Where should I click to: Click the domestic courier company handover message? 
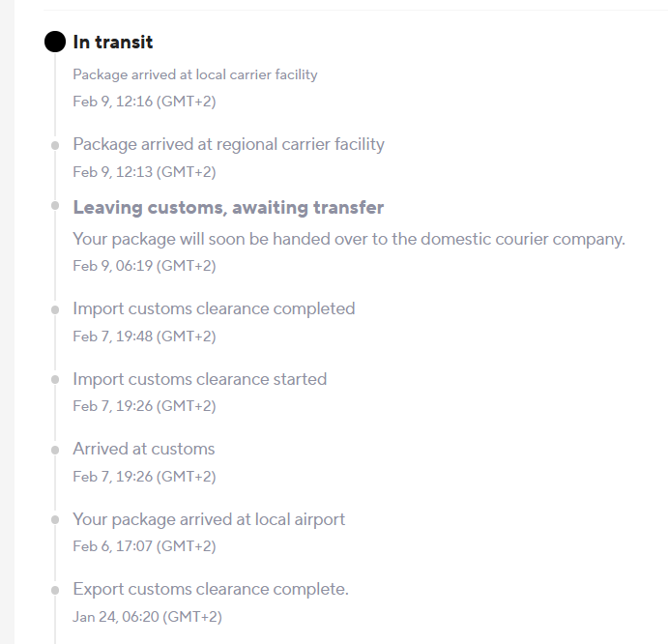click(349, 239)
